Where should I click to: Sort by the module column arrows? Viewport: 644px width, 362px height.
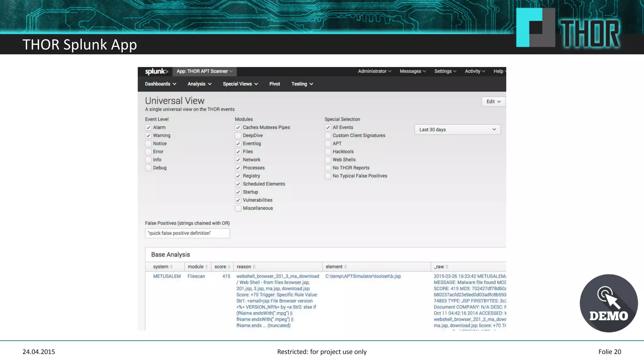pos(206,267)
